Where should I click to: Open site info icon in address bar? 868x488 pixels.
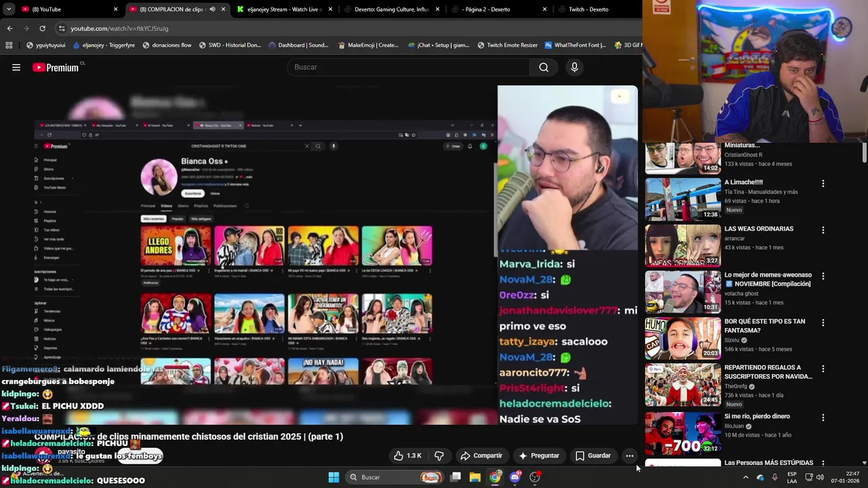(62, 28)
